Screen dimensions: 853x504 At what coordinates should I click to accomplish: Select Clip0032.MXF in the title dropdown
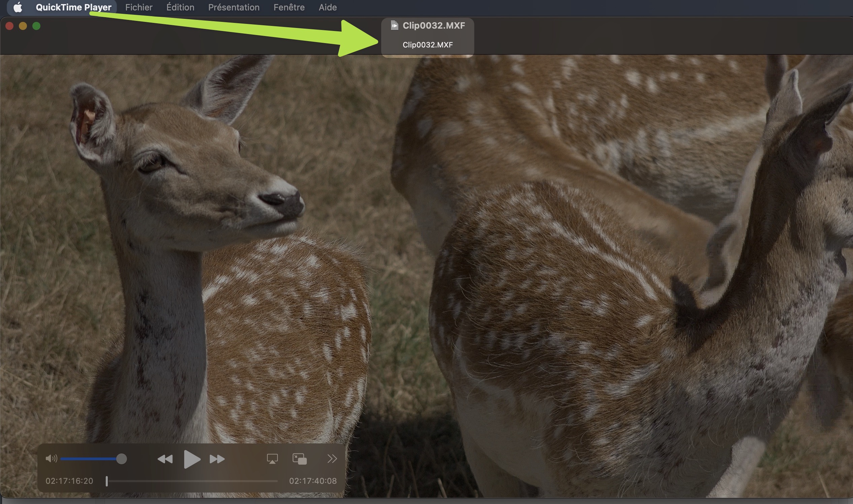427,45
